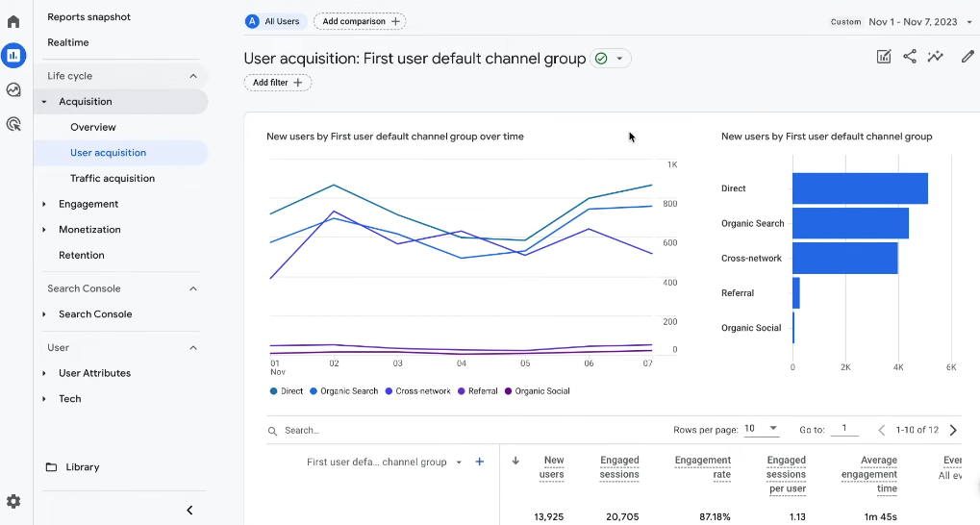Click the 20,705 engaged sessions total

point(622,517)
